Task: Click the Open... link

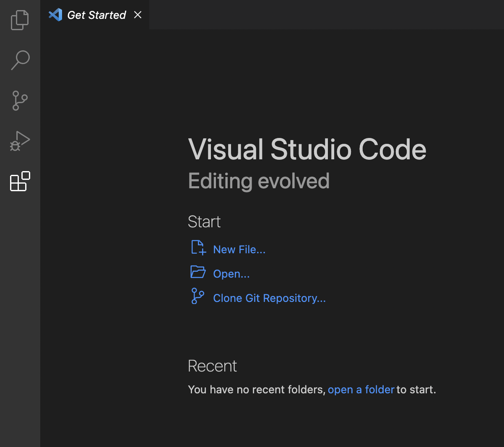Action: click(x=231, y=274)
